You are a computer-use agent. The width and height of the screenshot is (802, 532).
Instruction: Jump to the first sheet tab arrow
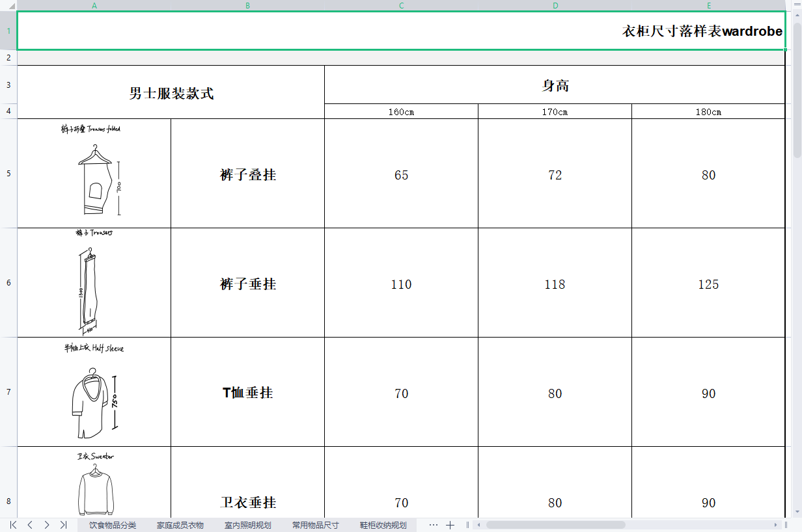[13, 525]
